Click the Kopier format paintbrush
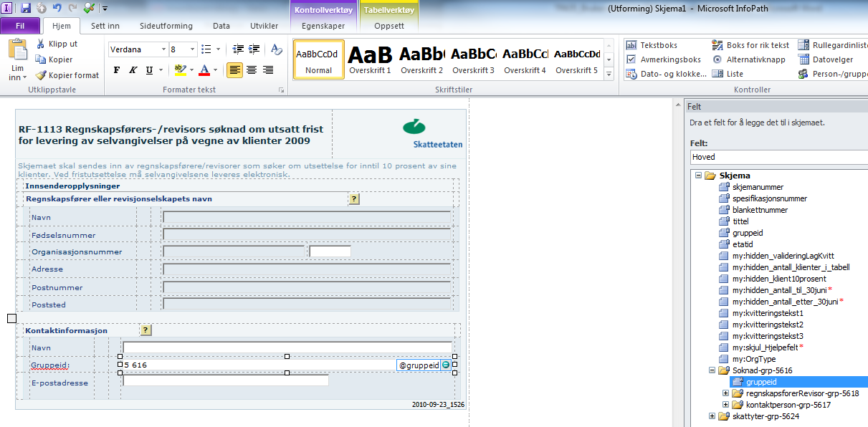The image size is (868, 427). coord(67,75)
